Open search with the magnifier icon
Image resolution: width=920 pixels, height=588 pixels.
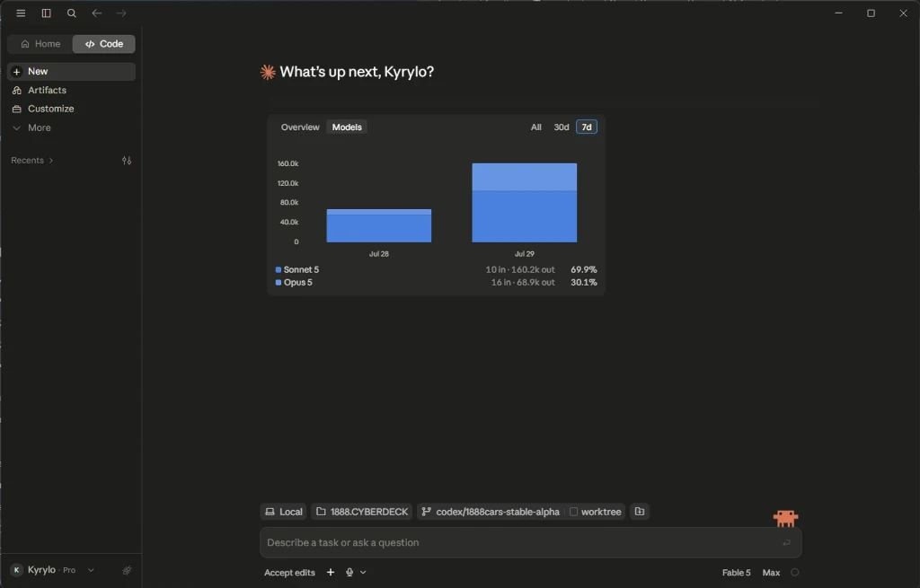pos(72,13)
